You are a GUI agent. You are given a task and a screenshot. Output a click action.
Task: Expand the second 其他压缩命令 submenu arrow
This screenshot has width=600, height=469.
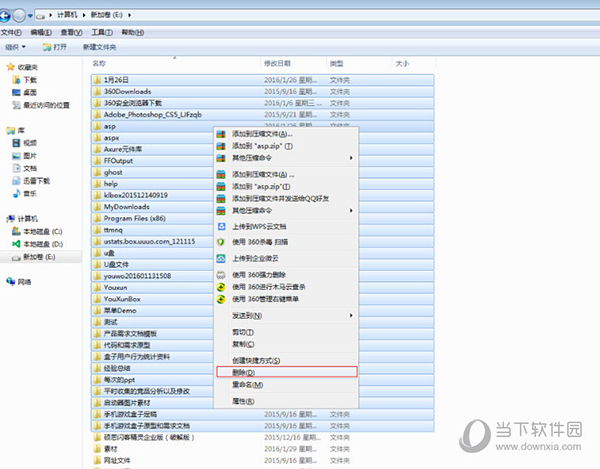[351, 210]
